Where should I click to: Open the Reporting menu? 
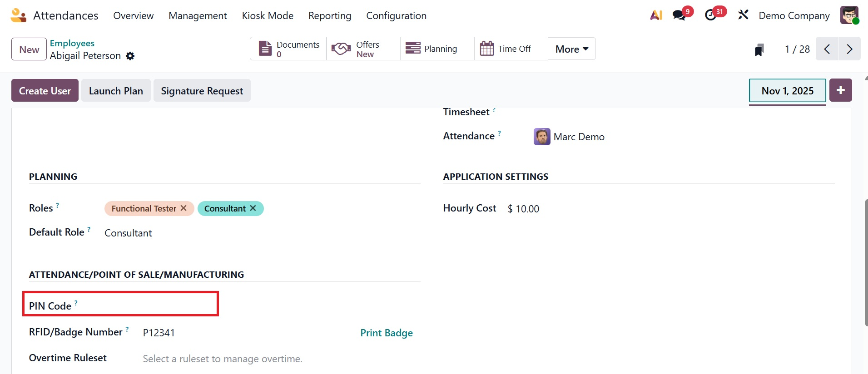(x=330, y=16)
